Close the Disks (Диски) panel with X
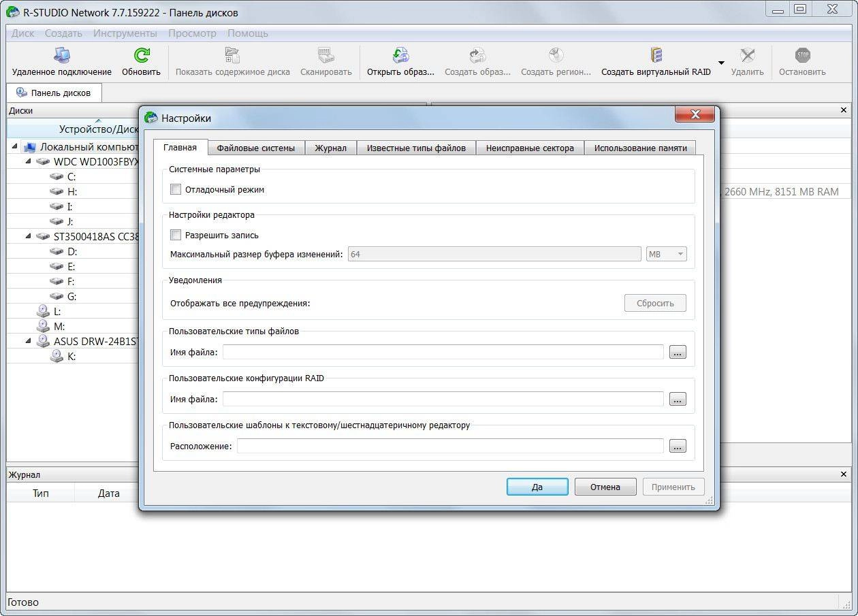The height and width of the screenshot is (616, 858). [844, 110]
